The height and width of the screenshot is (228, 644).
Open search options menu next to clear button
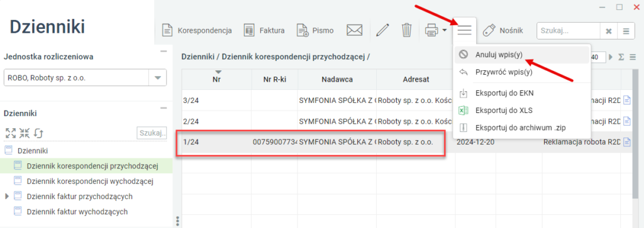[x=626, y=31]
